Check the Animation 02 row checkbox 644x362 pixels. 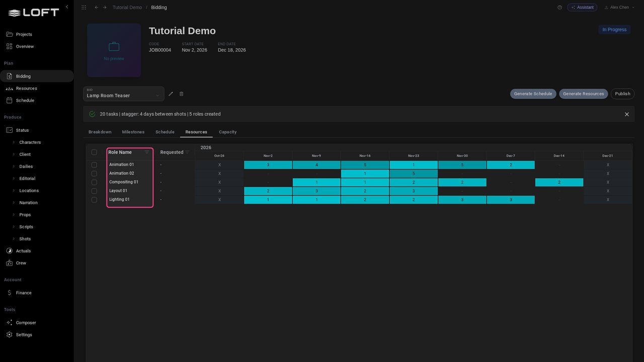coord(94,173)
